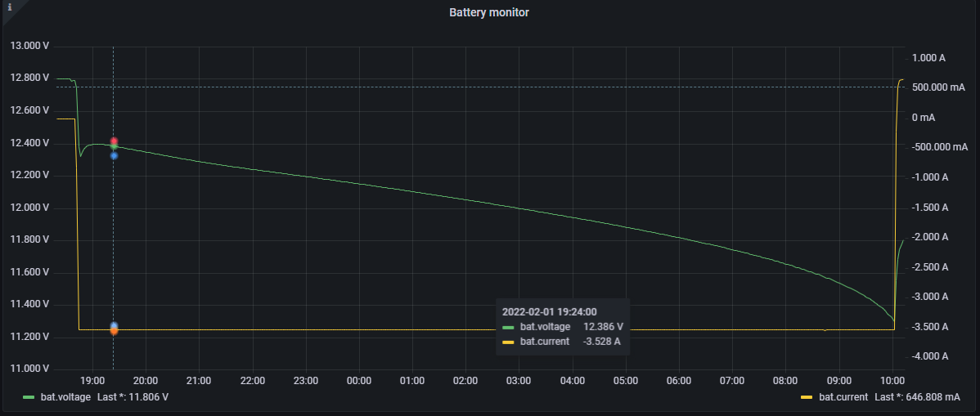Open the Battery monitor panel title menu
The height and width of the screenshot is (416, 980).
coord(489,12)
